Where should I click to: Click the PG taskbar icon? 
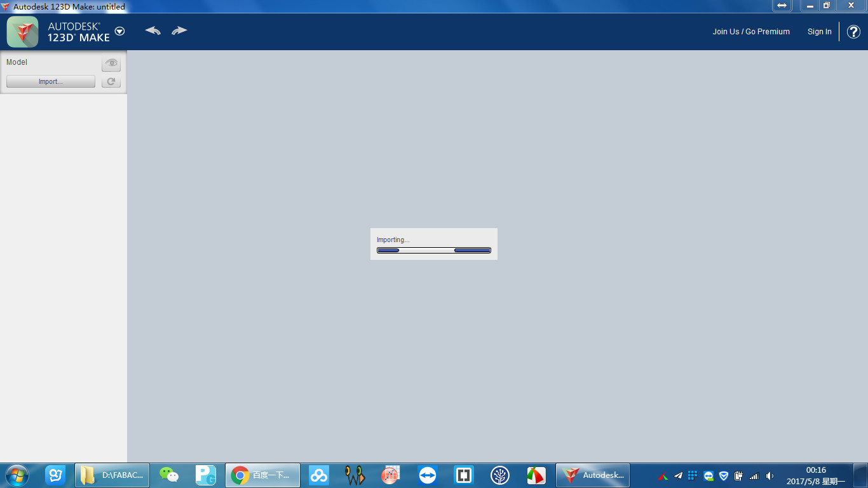point(206,475)
